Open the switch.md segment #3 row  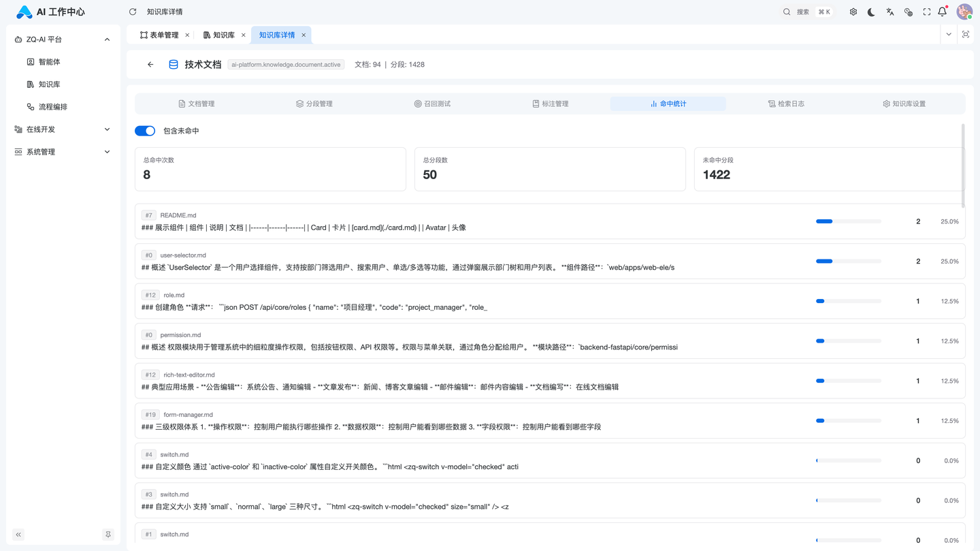[x=550, y=501]
